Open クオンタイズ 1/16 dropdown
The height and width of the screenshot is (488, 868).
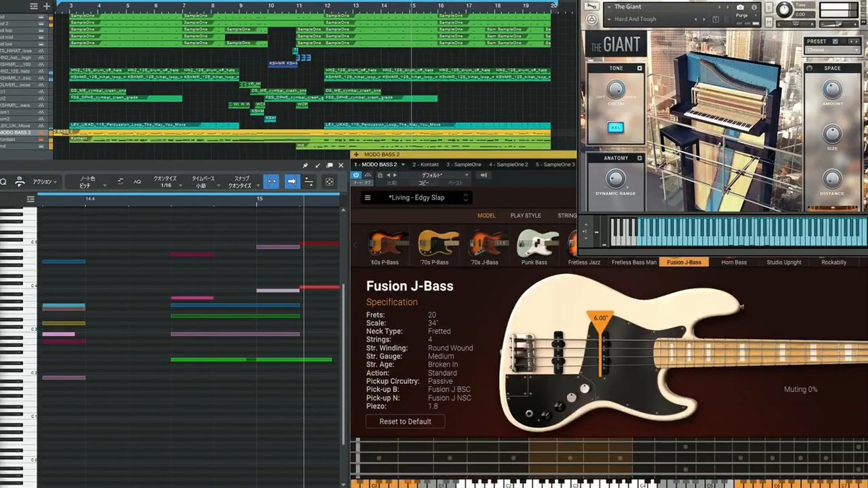pyautogui.click(x=166, y=181)
